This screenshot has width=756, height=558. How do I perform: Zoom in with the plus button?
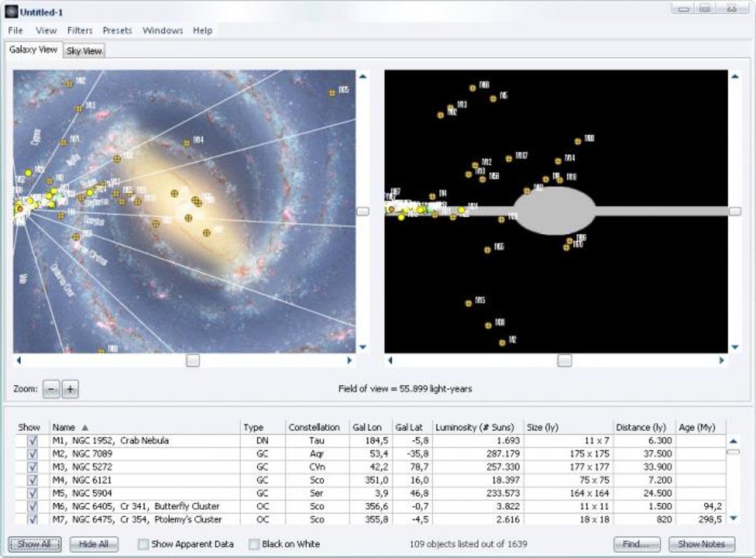[70, 389]
